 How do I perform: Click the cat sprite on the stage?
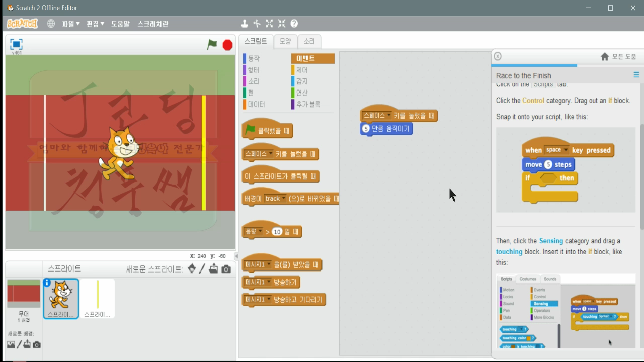pyautogui.click(x=119, y=152)
